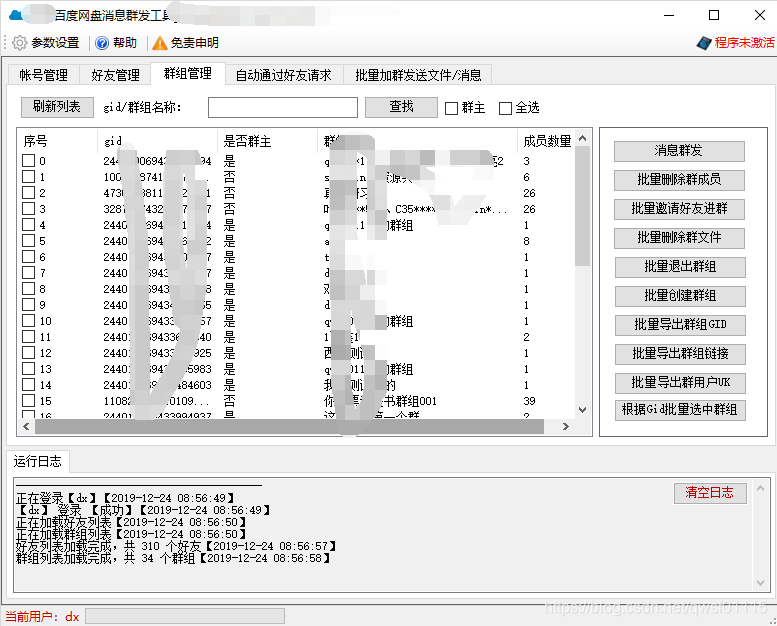This screenshot has height=626, width=777.
Task: Click the 批量删除群成员 button
Action: click(x=679, y=180)
